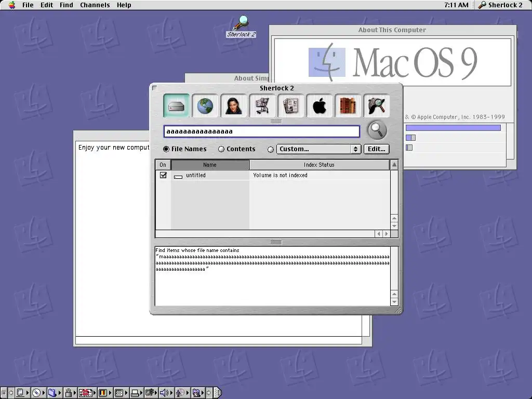532x399 pixels.
Task: Open the Find menu
Action: (x=66, y=5)
